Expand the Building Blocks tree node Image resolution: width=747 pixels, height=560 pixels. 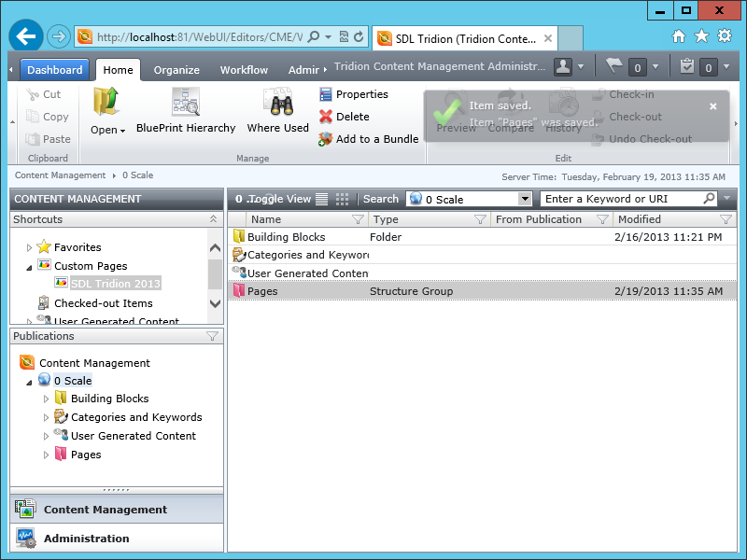click(47, 399)
